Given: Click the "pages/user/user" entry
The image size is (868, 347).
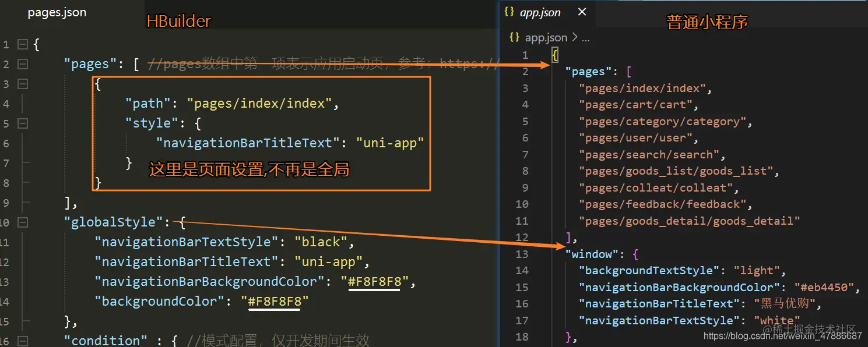Looking at the screenshot, I should click(x=635, y=138).
